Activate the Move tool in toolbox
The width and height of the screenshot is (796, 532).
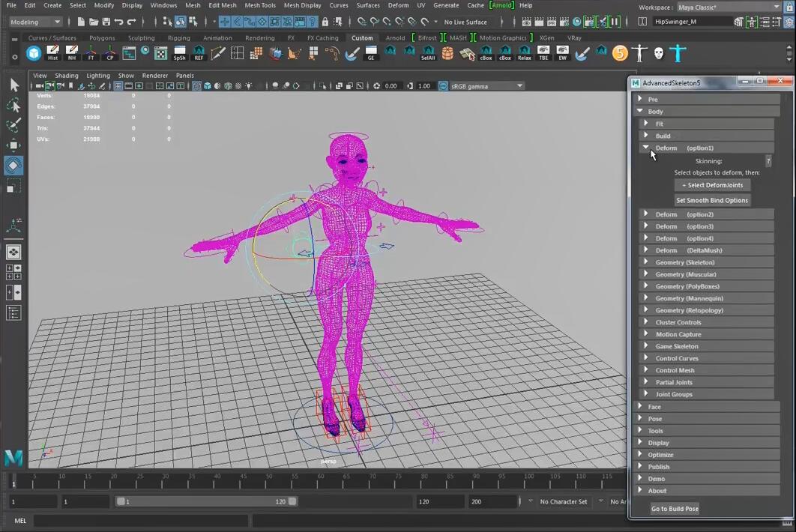click(13, 145)
